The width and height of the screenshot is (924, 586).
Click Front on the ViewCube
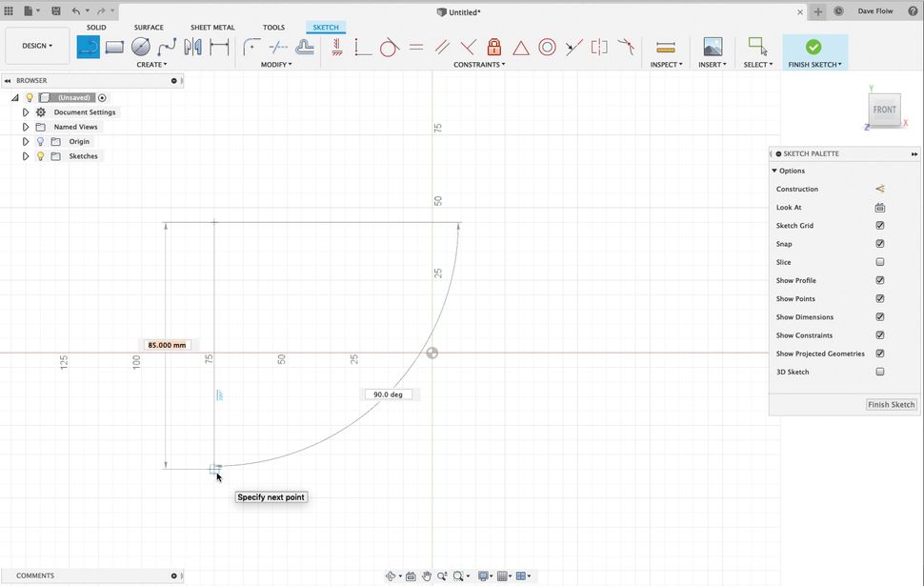tap(884, 109)
